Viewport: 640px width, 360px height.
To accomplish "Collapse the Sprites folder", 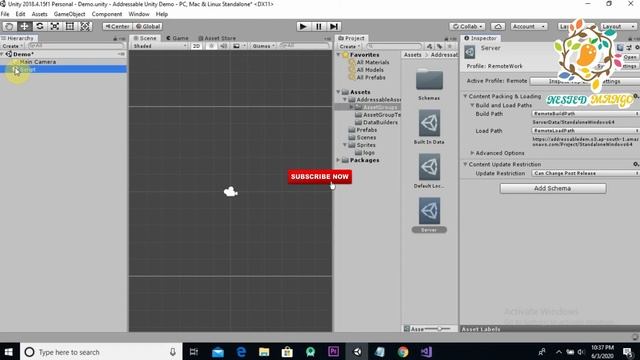I will click(x=345, y=145).
